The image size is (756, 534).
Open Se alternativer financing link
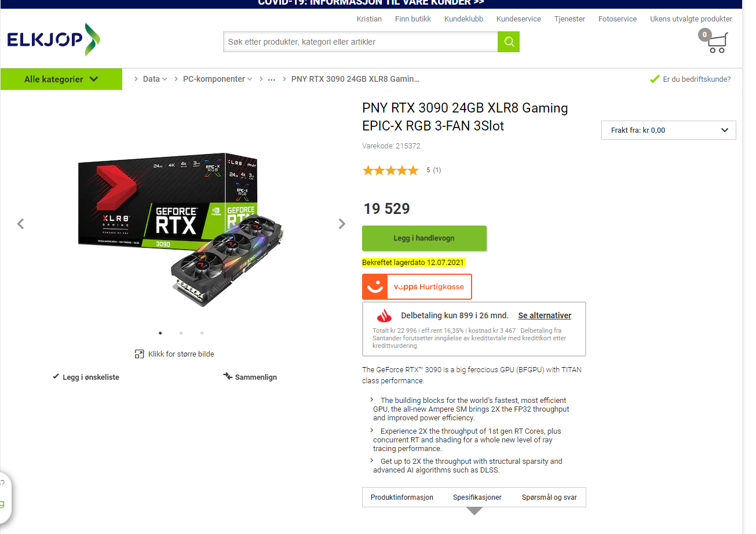tap(545, 315)
